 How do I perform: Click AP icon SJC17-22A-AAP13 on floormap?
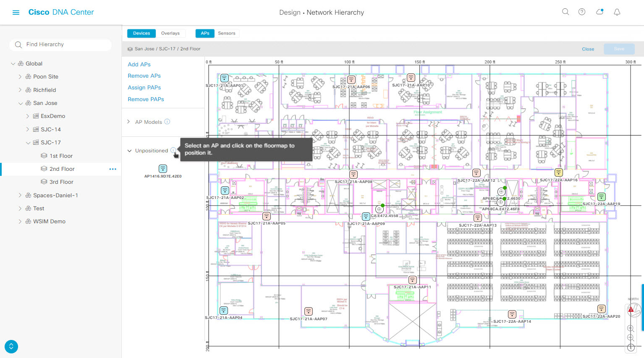[478, 218]
